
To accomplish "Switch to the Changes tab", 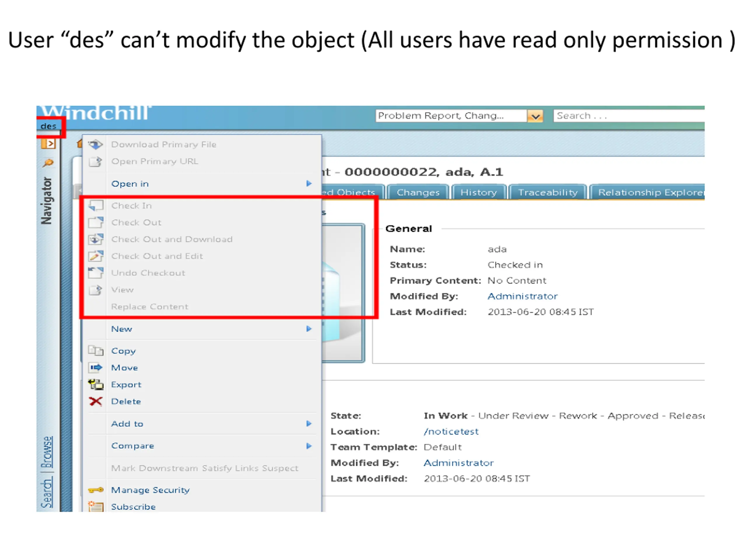I will coord(418,192).
